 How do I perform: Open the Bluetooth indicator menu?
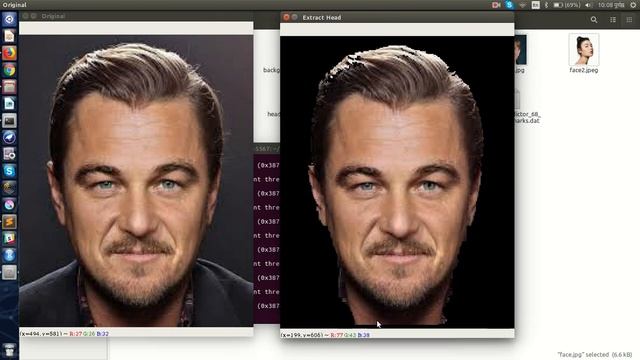tap(546, 5)
